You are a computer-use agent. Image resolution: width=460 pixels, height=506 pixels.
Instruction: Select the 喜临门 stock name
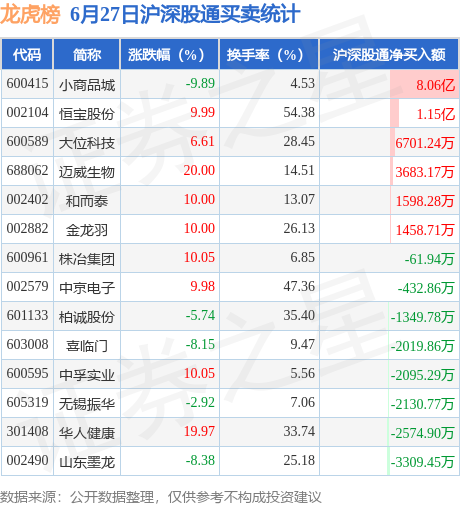click(87, 346)
